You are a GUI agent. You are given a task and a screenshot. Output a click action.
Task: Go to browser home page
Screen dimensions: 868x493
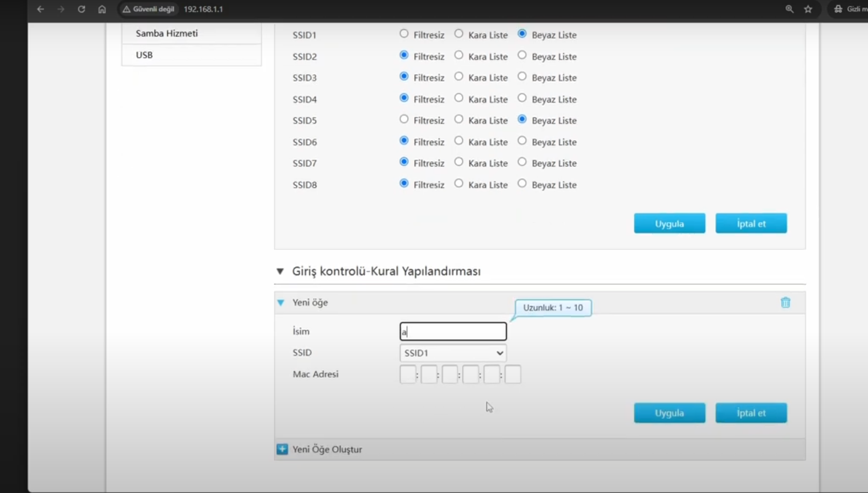click(x=102, y=9)
